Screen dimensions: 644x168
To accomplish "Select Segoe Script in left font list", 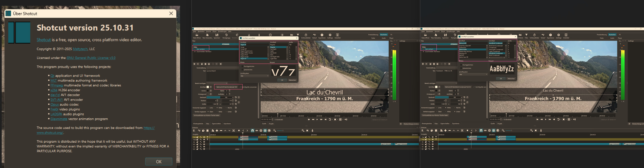I will point(244,57).
